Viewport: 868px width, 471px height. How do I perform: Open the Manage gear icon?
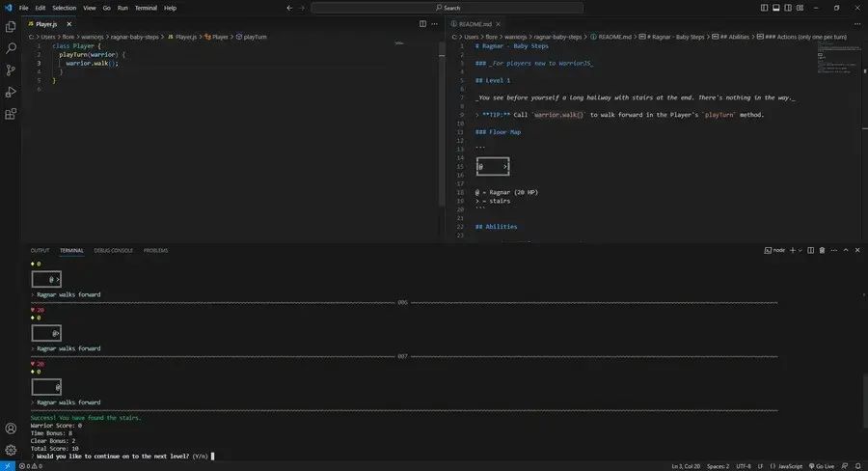tap(11, 450)
